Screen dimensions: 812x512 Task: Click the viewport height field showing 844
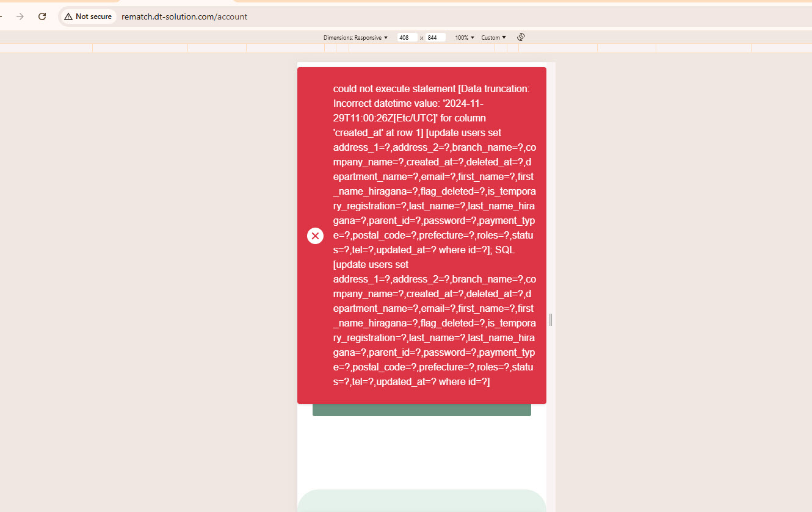[435, 38]
